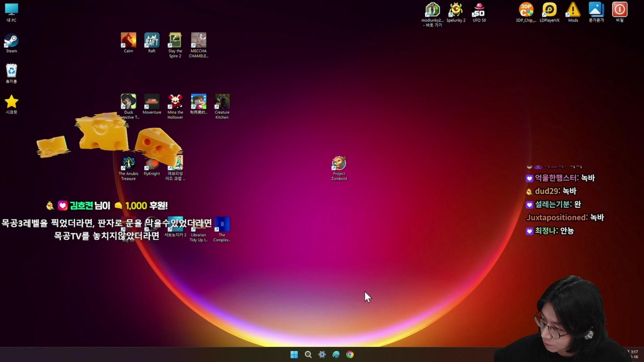
Task: Select the Creature Kitchen shortcut
Action: click(222, 107)
